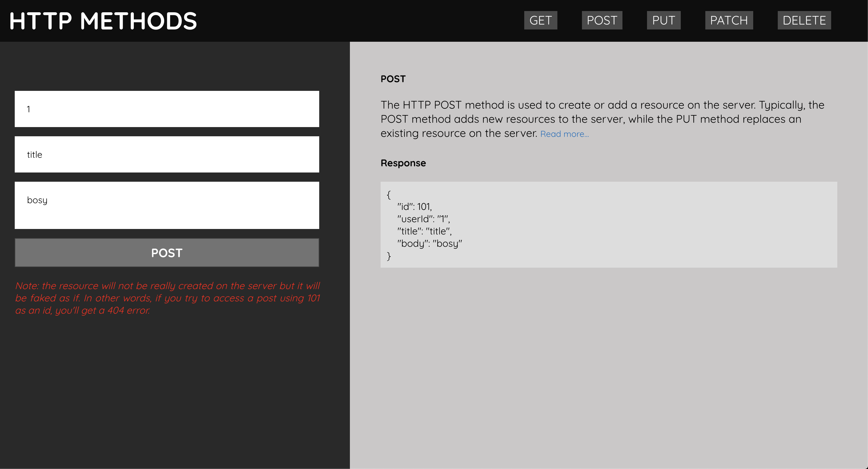The image size is (868, 469).
Task: Click into the title input field
Action: [167, 154]
